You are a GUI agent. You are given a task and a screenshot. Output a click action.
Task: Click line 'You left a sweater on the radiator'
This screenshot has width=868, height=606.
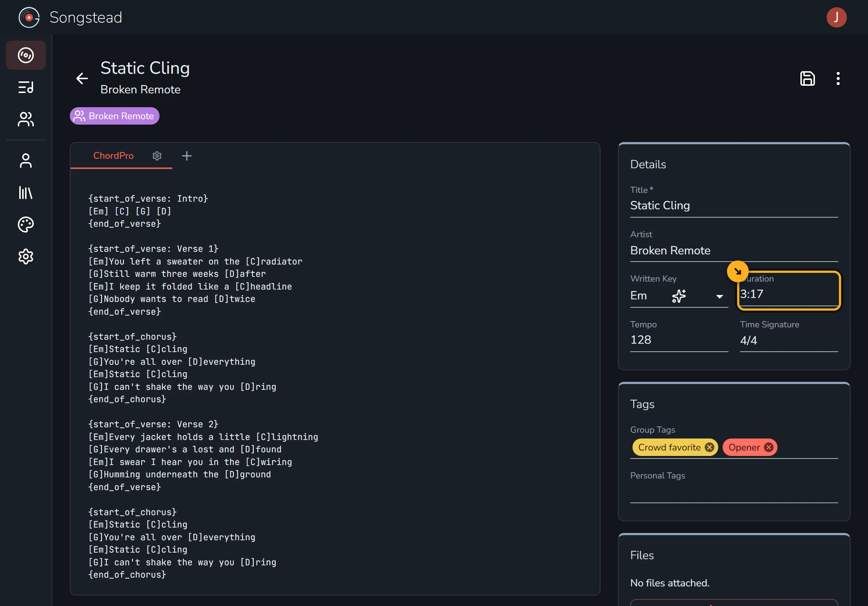click(195, 262)
